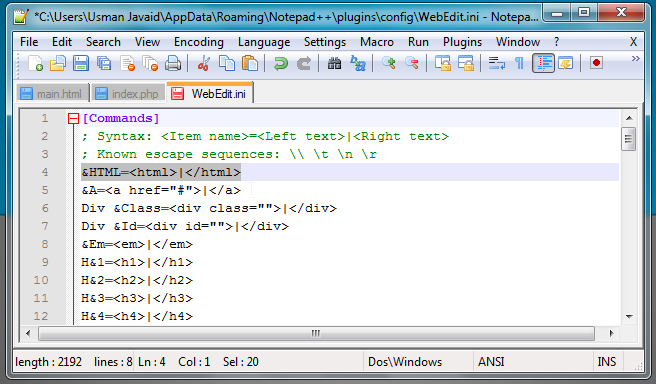656x384 pixels.
Task: Click the Copy toolbar icon
Action: point(227,64)
